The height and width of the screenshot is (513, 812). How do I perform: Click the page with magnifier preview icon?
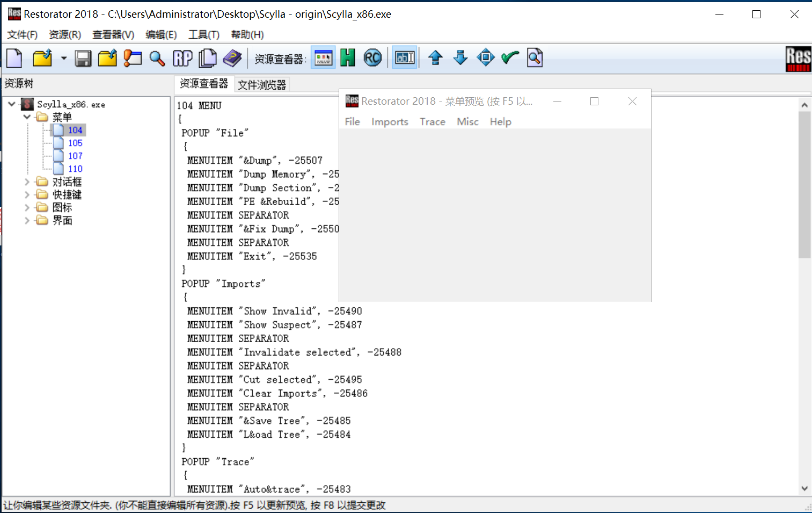pos(535,57)
